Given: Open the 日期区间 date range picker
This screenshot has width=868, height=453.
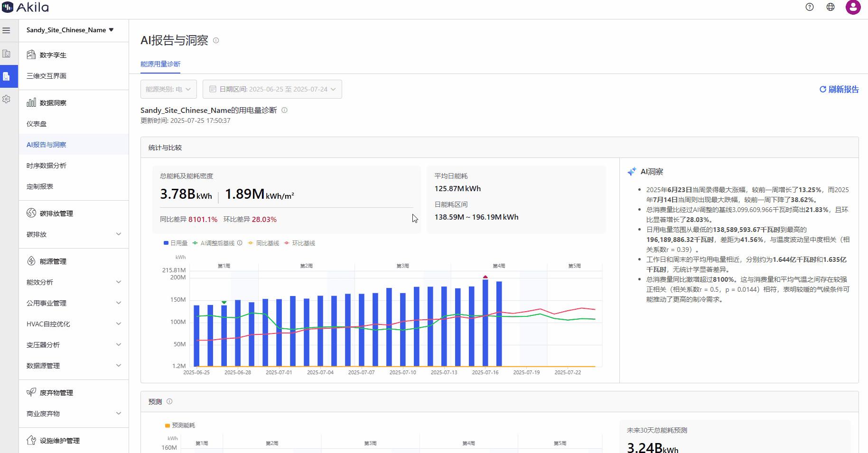Looking at the screenshot, I should (x=272, y=89).
